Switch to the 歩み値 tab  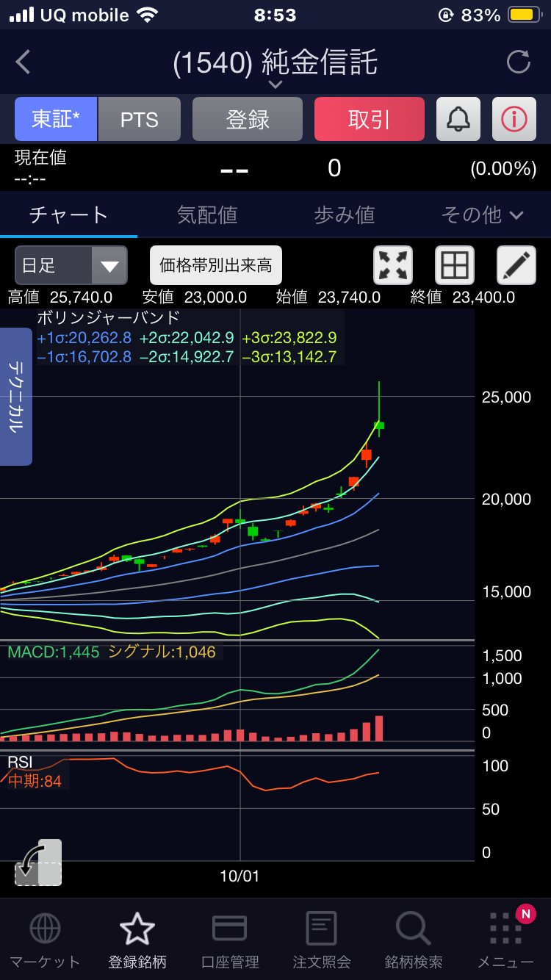tap(345, 215)
